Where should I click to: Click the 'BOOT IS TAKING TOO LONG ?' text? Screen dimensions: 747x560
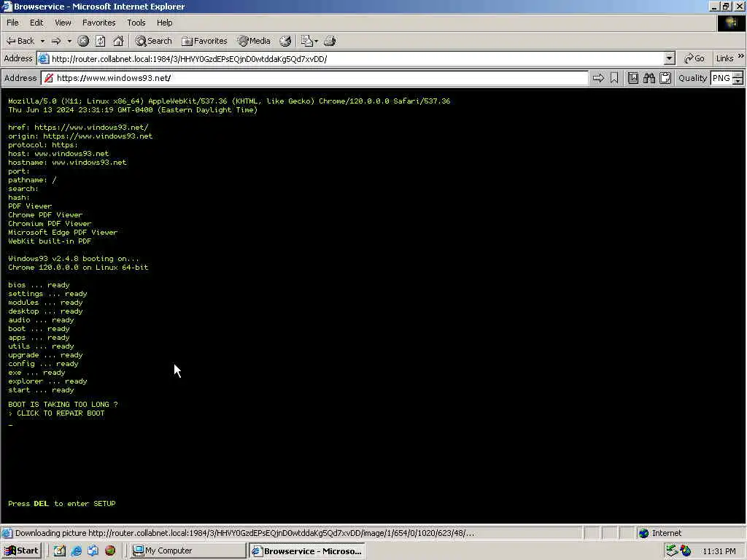click(x=63, y=404)
